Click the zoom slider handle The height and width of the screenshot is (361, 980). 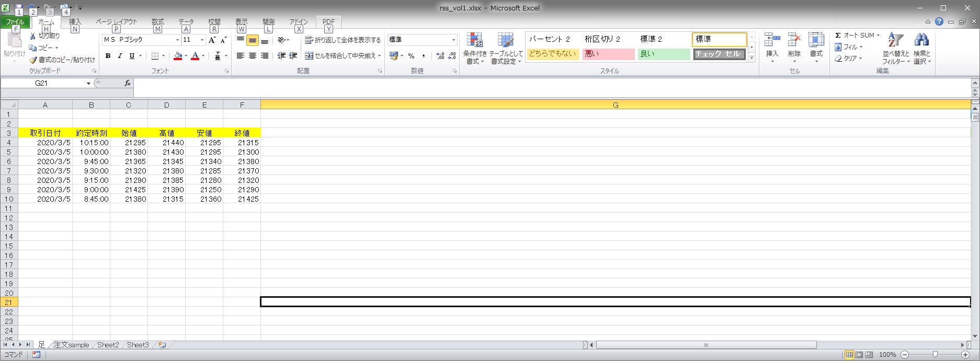click(935, 355)
